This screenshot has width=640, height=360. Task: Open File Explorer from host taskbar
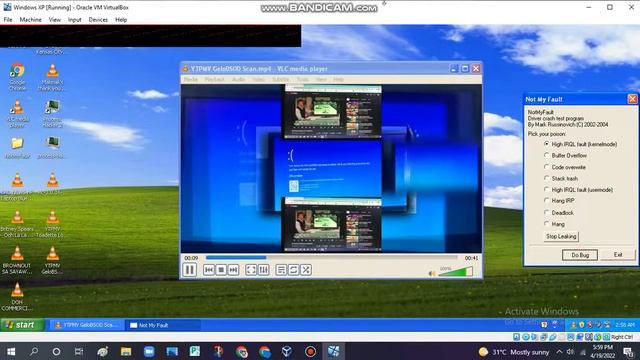(126, 351)
